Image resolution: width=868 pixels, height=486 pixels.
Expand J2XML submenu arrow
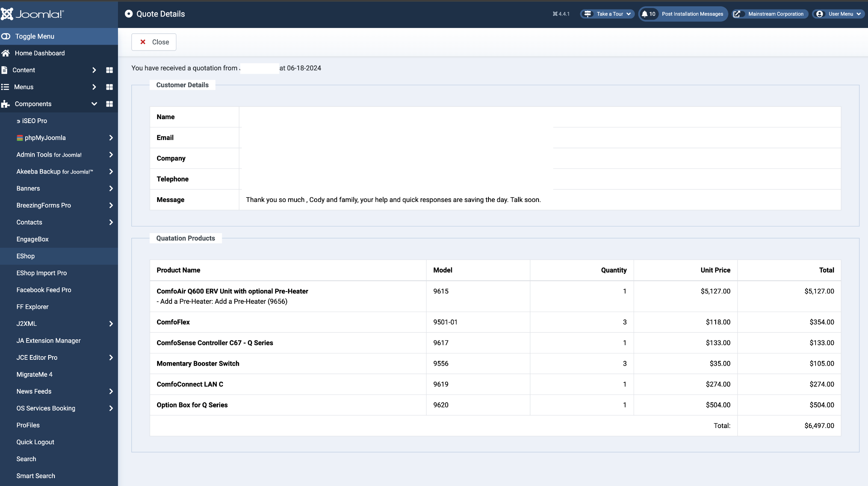click(x=111, y=324)
